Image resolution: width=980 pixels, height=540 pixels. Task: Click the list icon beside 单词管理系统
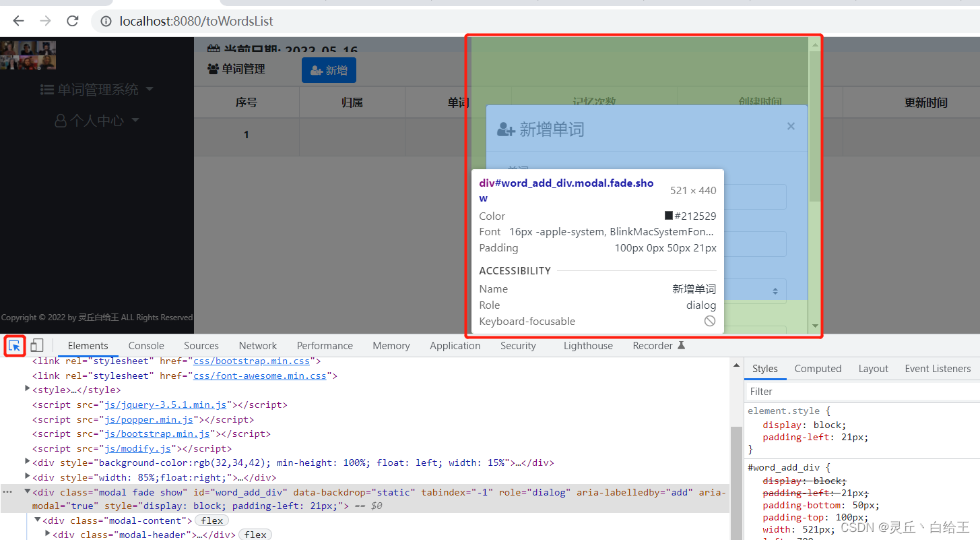coord(47,90)
